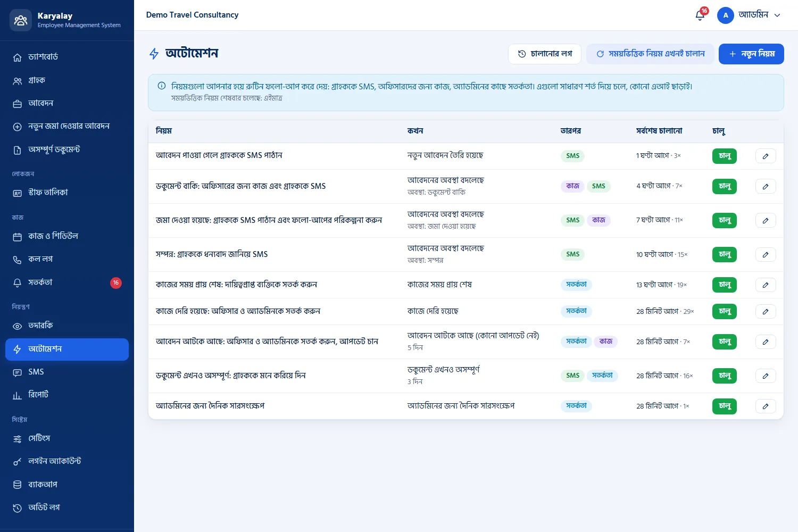Open কাজ ও শিডিউল in the sidebar
This screenshot has height=532, width=798.
tap(67, 236)
